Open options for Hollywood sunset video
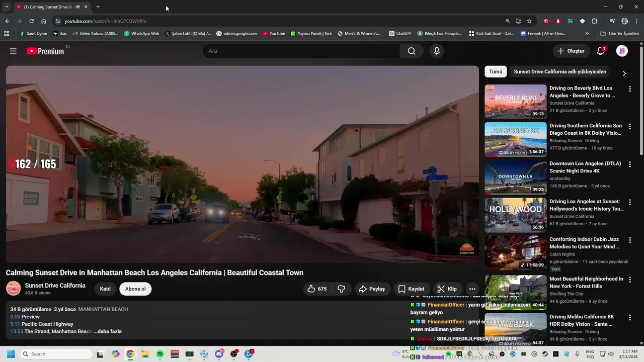This screenshot has height=362, width=644. point(629,202)
